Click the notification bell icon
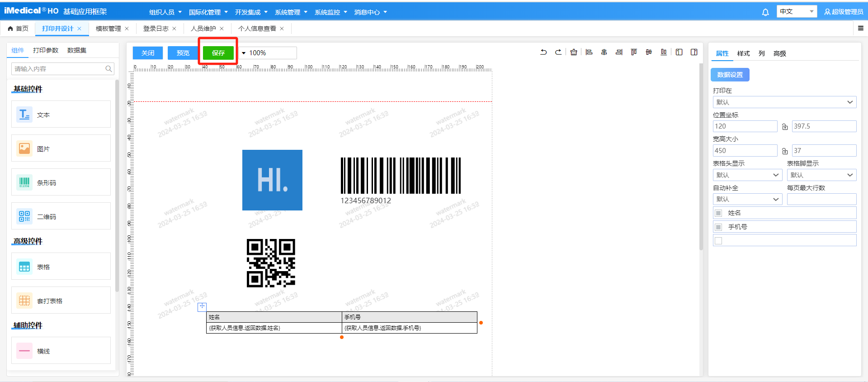Image resolution: width=868 pixels, height=382 pixels. 765,12
